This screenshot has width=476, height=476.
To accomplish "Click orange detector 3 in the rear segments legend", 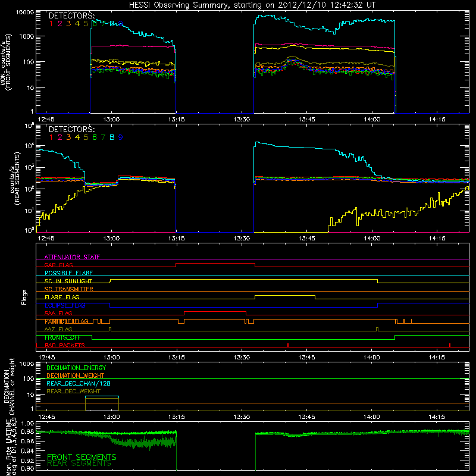I will [x=68, y=137].
